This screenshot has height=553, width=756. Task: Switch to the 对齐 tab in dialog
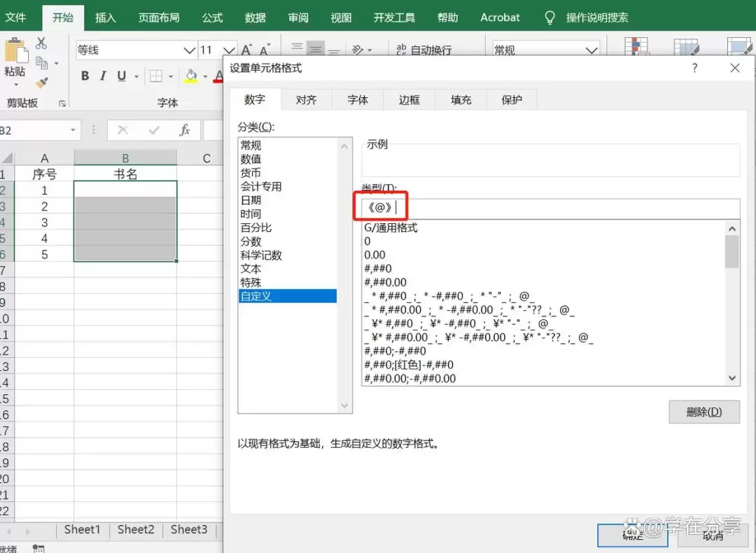(x=306, y=100)
